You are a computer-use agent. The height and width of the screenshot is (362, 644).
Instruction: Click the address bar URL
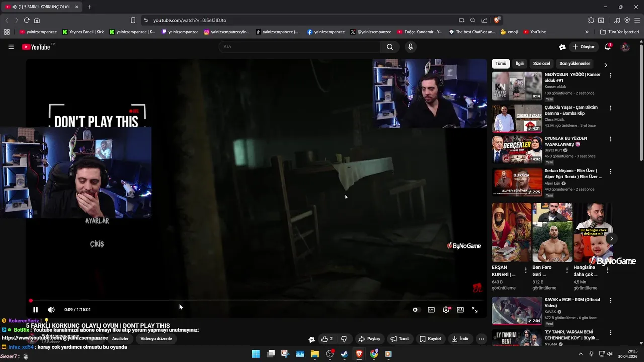click(190, 20)
